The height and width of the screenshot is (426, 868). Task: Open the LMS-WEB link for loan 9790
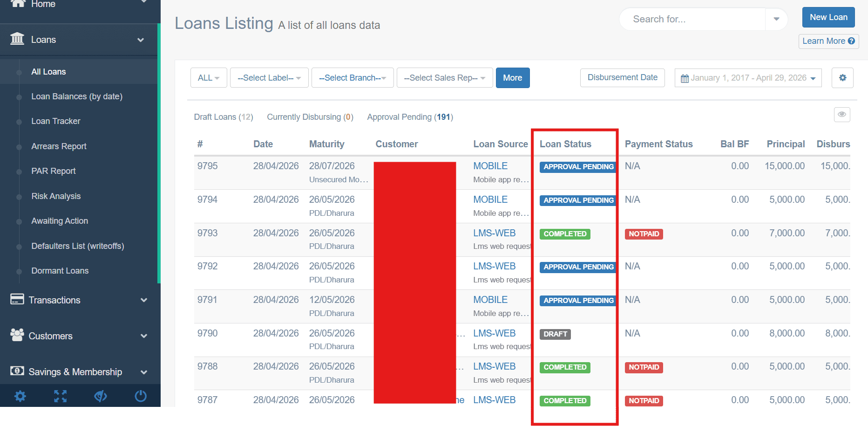pyautogui.click(x=495, y=333)
